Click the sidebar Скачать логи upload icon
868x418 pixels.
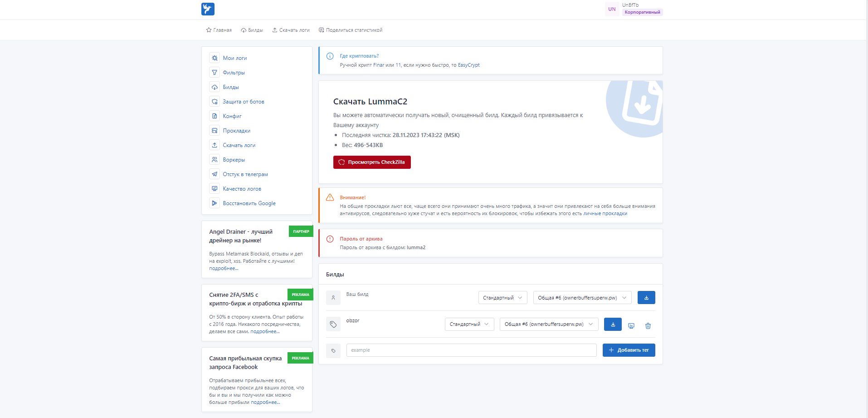click(x=215, y=145)
